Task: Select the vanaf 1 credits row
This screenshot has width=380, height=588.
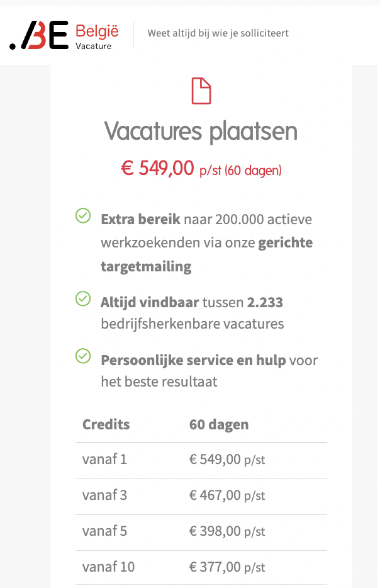Action: click(x=201, y=460)
